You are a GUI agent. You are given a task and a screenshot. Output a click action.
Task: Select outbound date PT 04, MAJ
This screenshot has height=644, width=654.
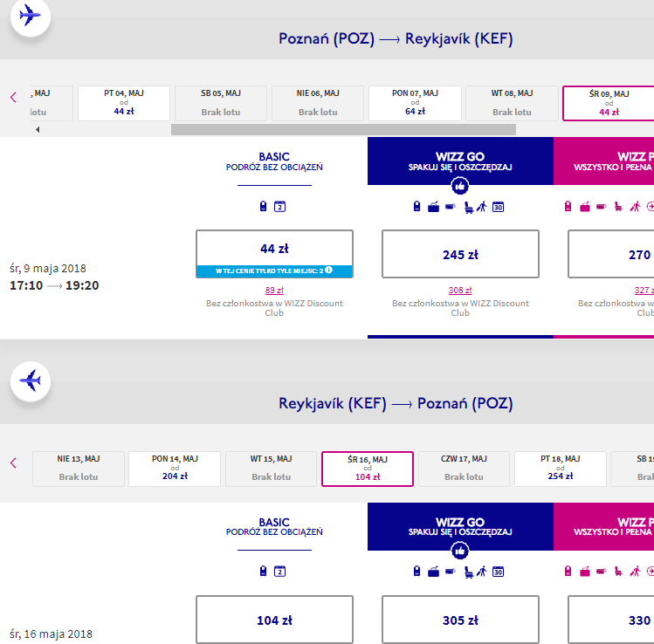(x=124, y=103)
